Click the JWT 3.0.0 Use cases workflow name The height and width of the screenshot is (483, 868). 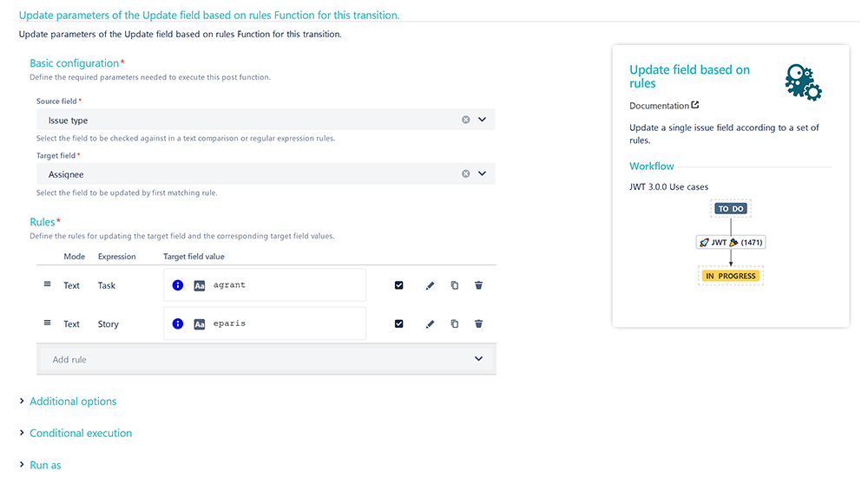click(668, 187)
